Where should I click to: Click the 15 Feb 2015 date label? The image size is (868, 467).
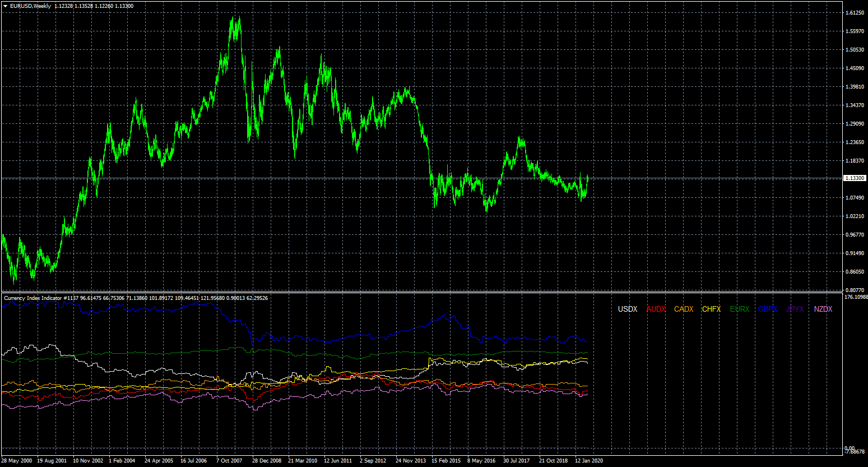[446, 461]
